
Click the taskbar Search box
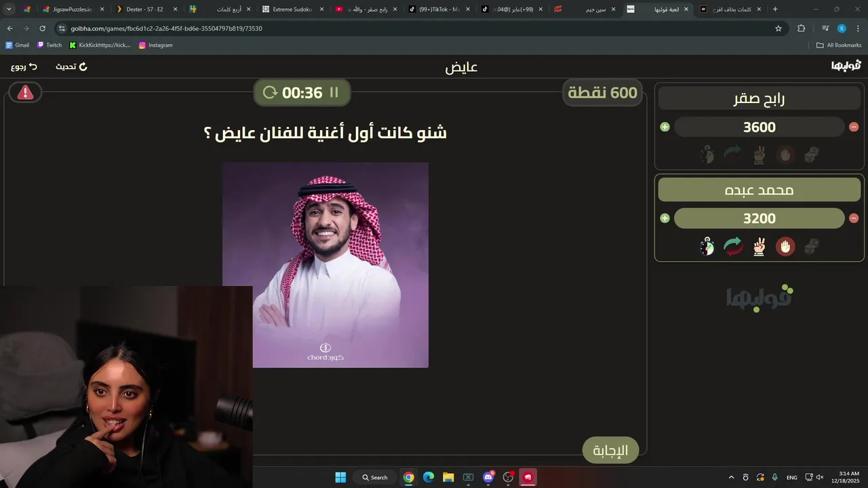(375, 477)
